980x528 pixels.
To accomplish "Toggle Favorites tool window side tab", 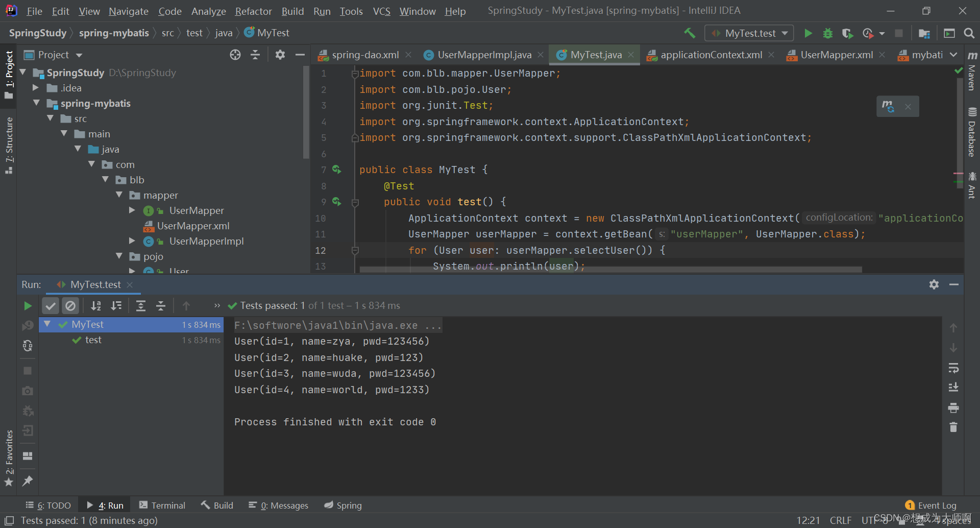I will pos(9,458).
